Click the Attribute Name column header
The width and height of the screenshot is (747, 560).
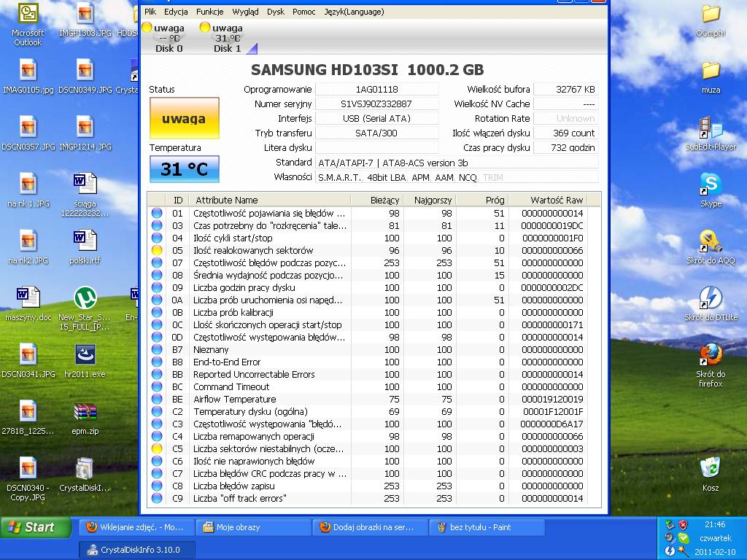(x=270, y=200)
